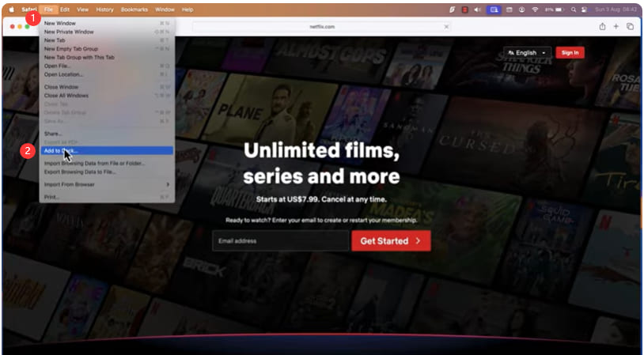Screen dimensions: 644x355
Task: Click the volume icon in the menu bar
Action: [x=477, y=9]
